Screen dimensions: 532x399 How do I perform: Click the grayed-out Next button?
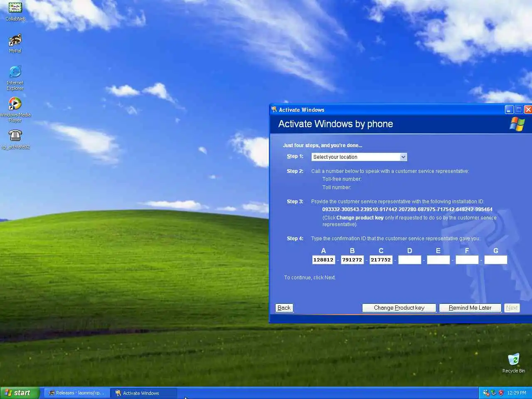(512, 308)
